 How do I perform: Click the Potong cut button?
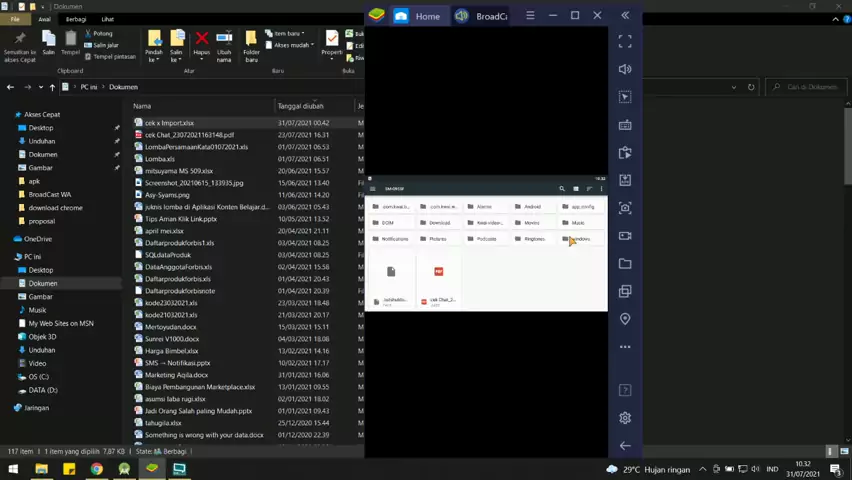[100, 33]
